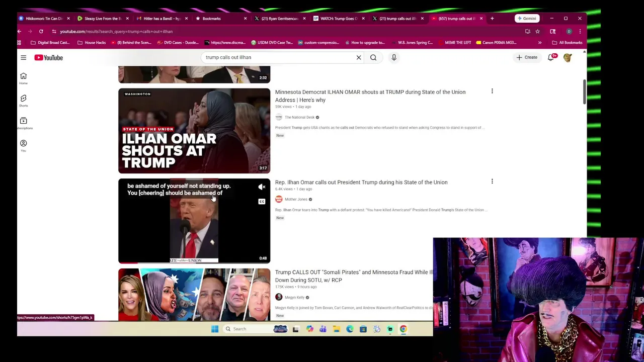
Task: Open Chrome three-dot menu
Action: click(x=580, y=31)
